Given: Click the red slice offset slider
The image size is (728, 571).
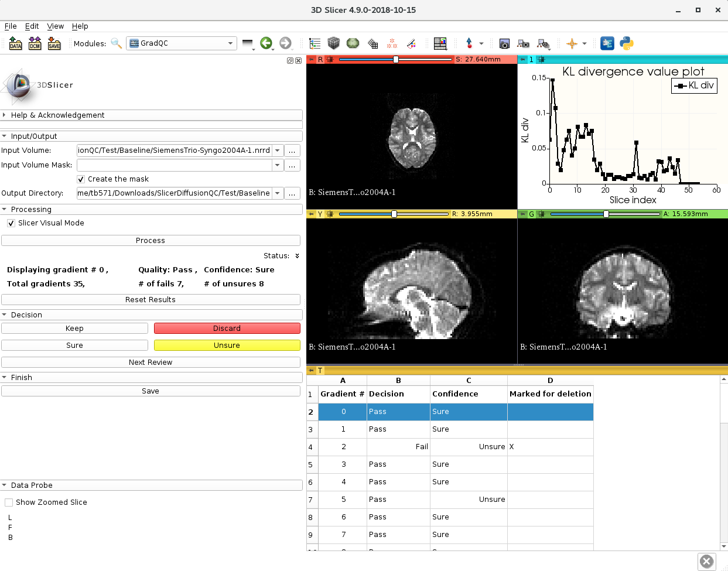Looking at the screenshot, I should (x=395, y=60).
